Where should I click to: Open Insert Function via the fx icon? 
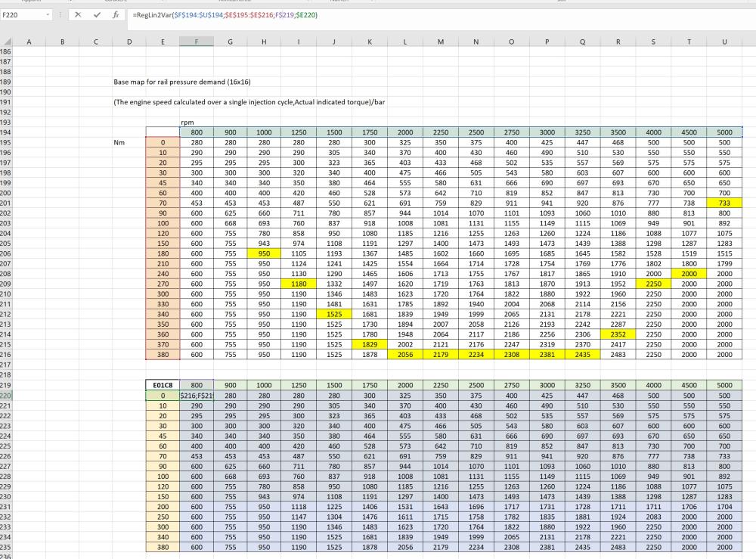click(x=115, y=15)
